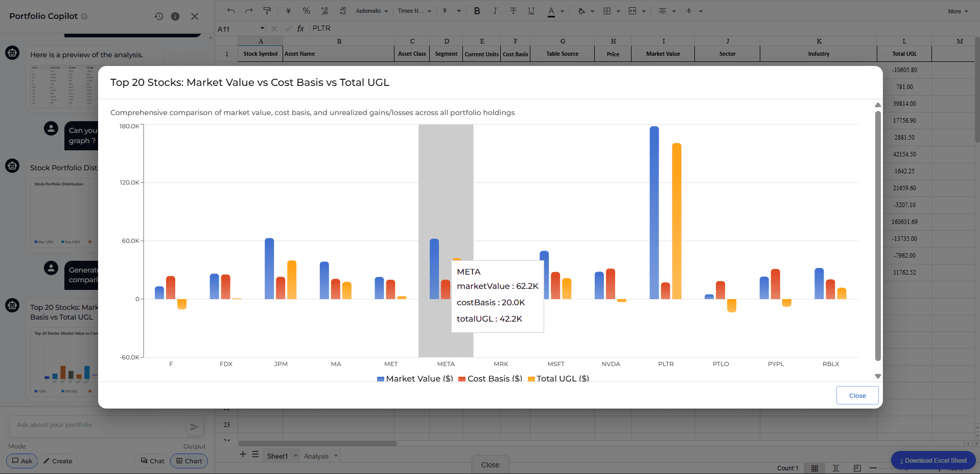Click the add new sheet plus icon
Image resolution: width=980 pixels, height=474 pixels.
point(243,455)
